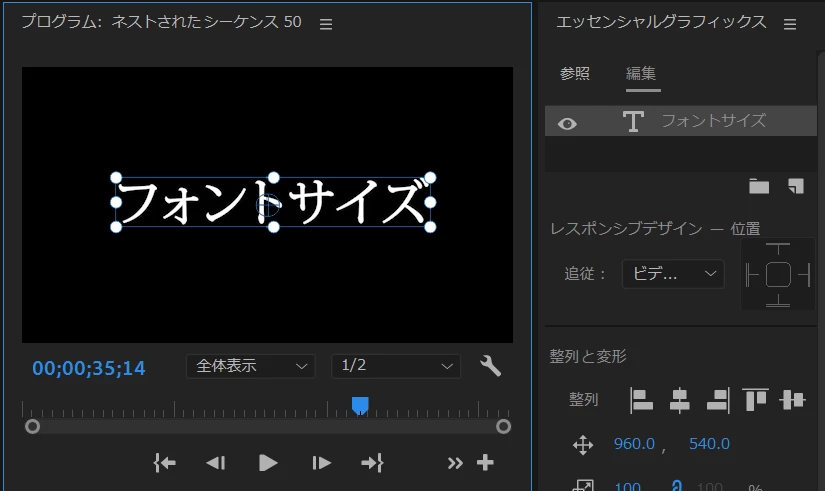Screen dimensions: 825x491
Task: Open the Program monitor panel menu
Action: point(326,24)
